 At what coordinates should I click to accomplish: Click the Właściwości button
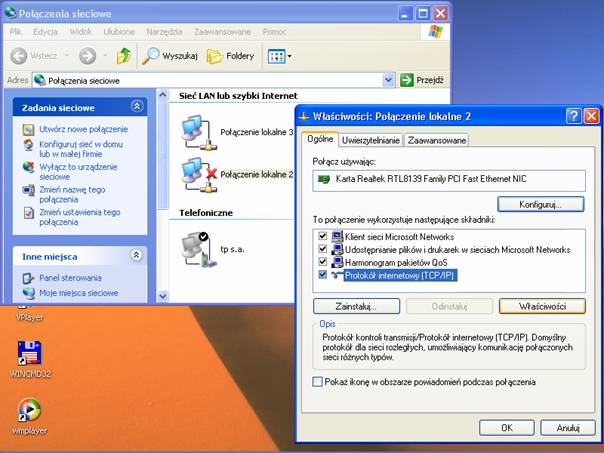tap(542, 307)
